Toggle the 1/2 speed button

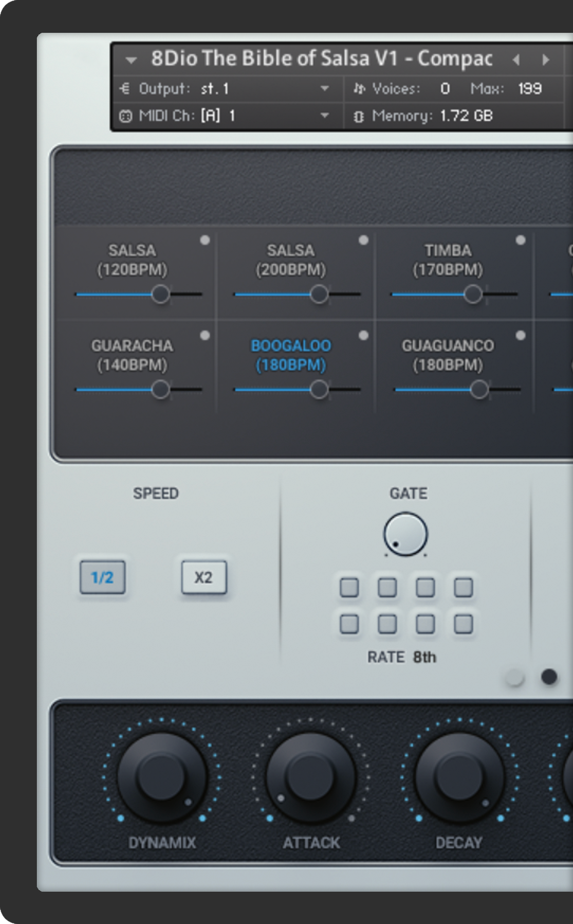pyautogui.click(x=102, y=577)
